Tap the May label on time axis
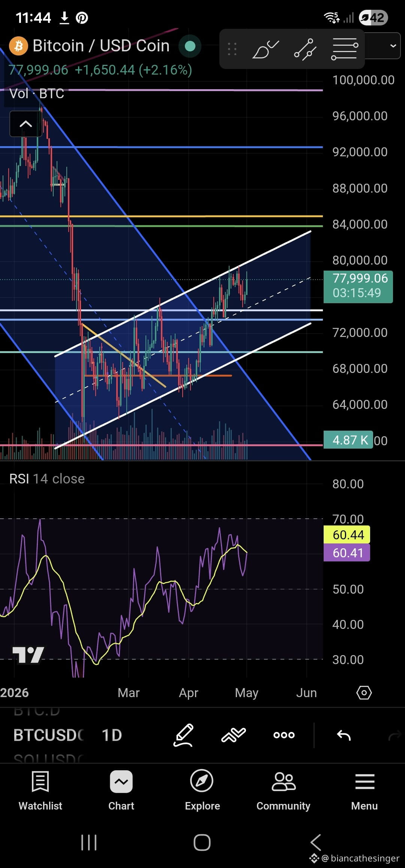The width and height of the screenshot is (405, 868). (x=246, y=693)
